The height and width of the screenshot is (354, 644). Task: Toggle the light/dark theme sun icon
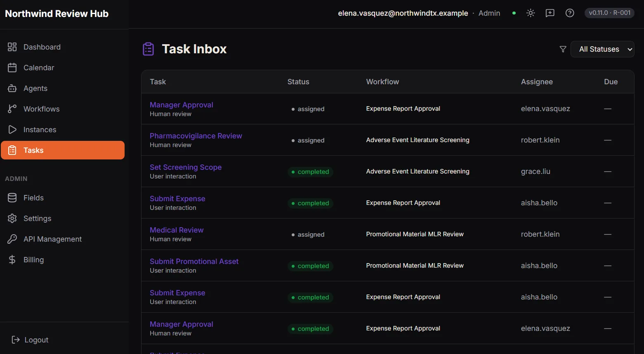pos(531,13)
